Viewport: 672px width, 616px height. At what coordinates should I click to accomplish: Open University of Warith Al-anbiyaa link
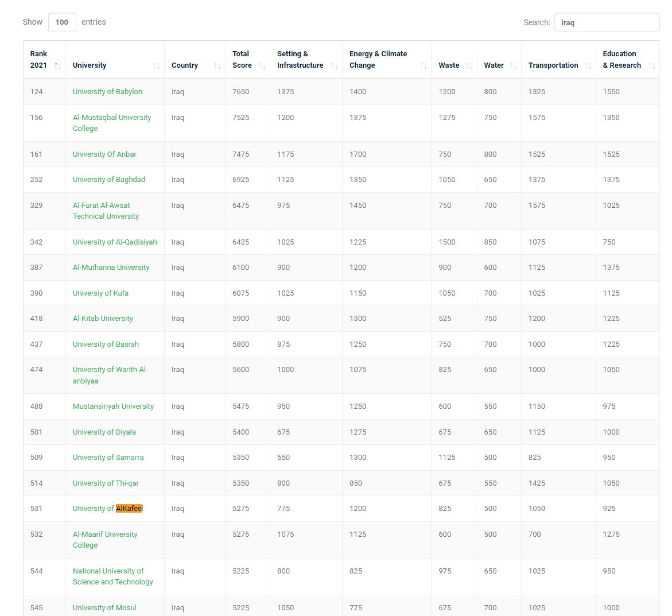click(x=111, y=375)
